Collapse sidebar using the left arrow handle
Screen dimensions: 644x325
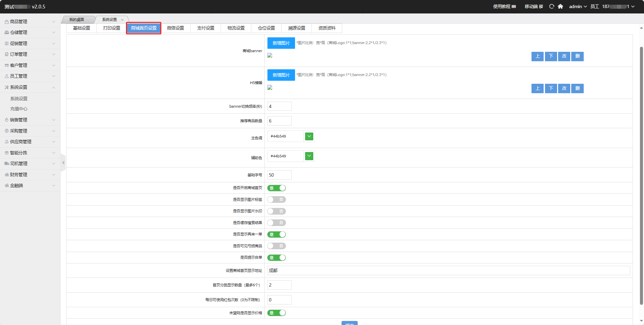63,163
